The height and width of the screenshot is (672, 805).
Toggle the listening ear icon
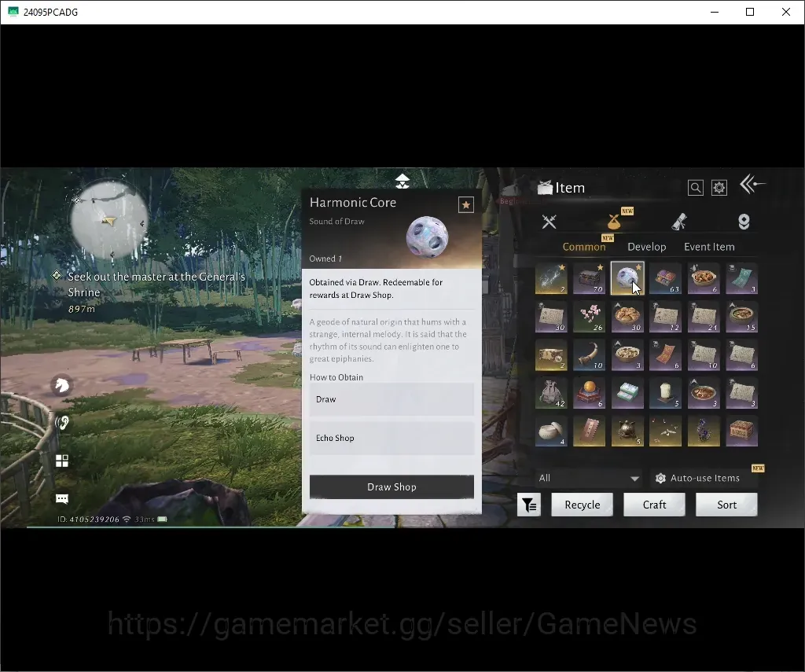pos(62,423)
